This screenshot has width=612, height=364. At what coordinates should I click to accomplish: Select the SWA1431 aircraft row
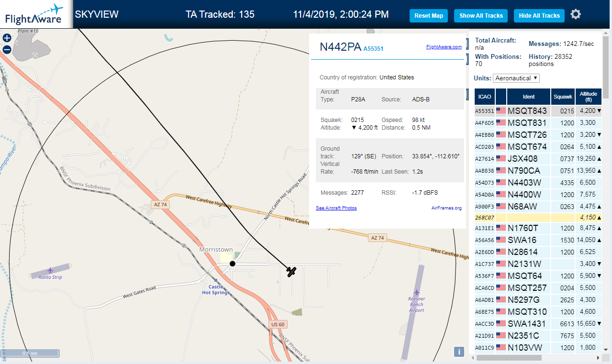click(538, 324)
